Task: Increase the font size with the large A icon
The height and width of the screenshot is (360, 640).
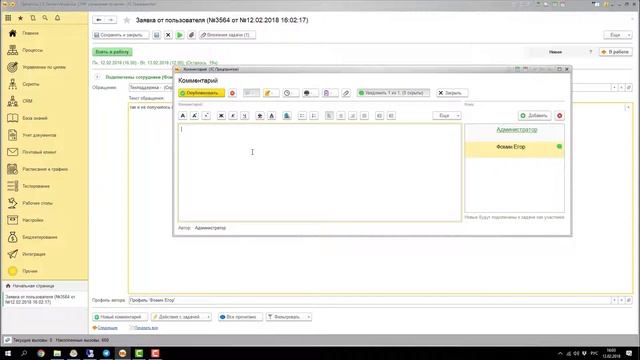Action: point(183,116)
